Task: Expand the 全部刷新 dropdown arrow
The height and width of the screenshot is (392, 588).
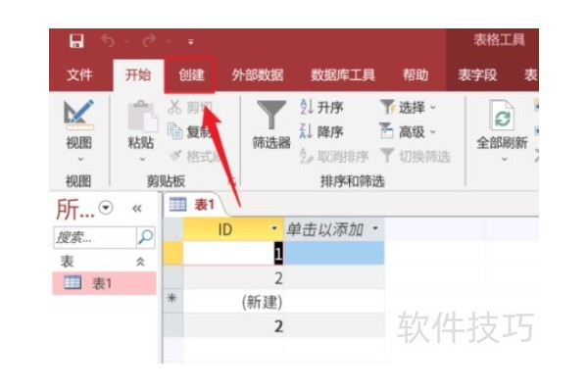Action: coord(505,160)
